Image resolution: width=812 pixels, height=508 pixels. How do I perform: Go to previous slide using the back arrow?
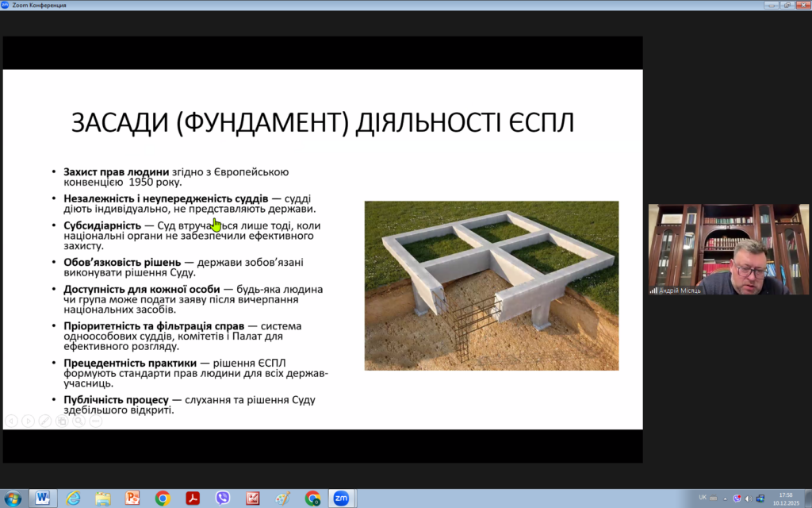point(11,421)
